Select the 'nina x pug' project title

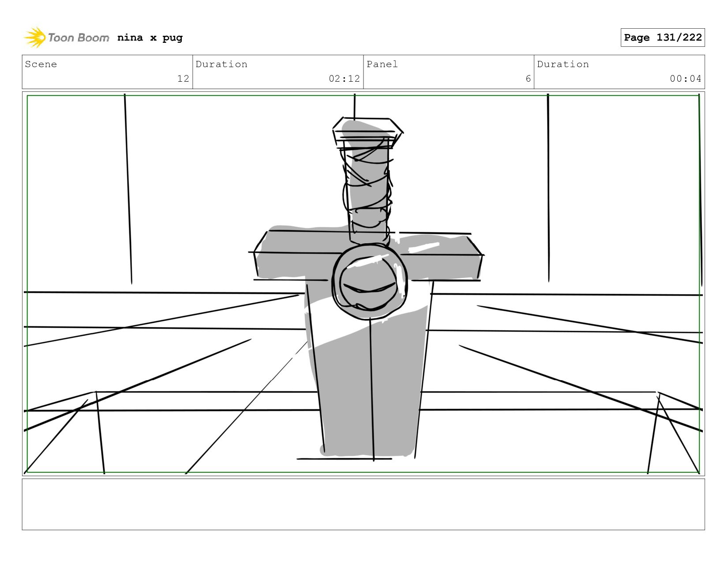point(150,38)
